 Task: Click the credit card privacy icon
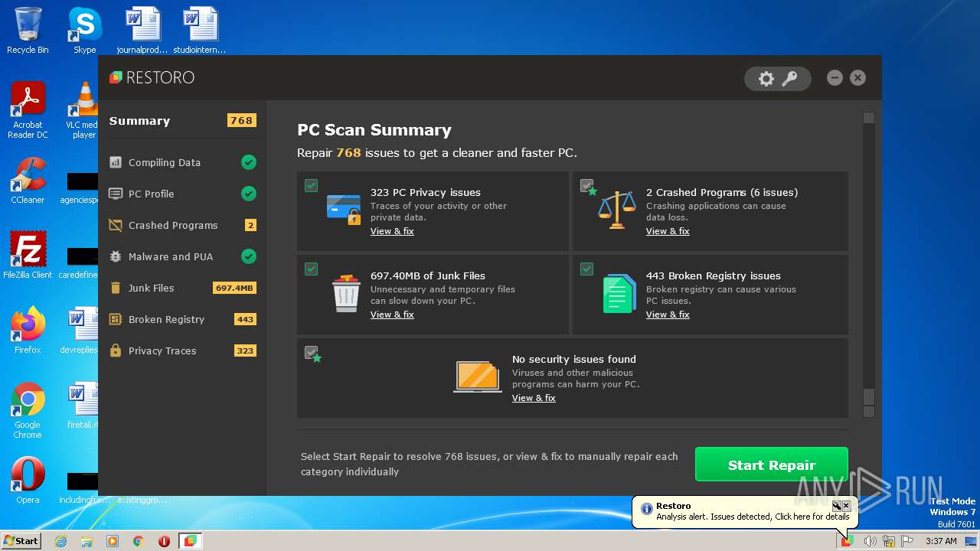pos(344,209)
